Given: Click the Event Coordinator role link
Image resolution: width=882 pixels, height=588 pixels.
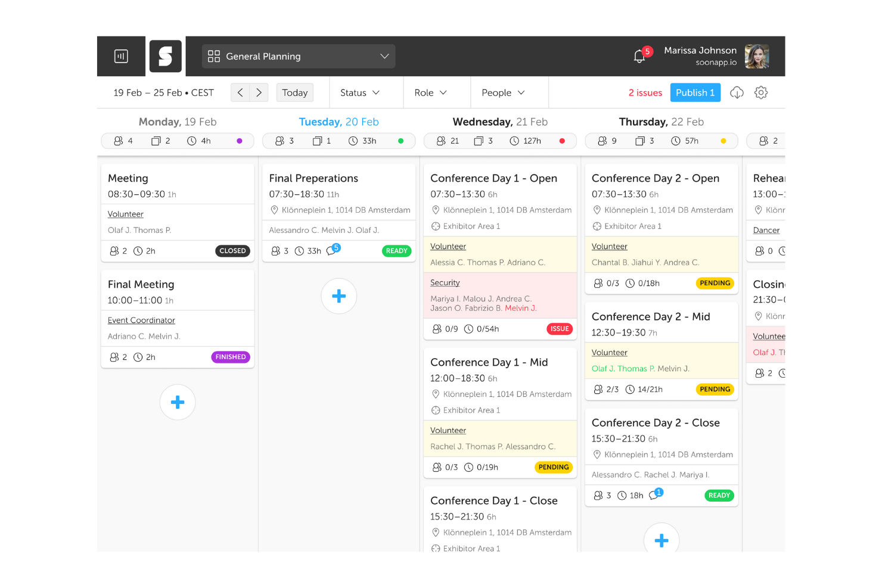Looking at the screenshot, I should (x=141, y=320).
